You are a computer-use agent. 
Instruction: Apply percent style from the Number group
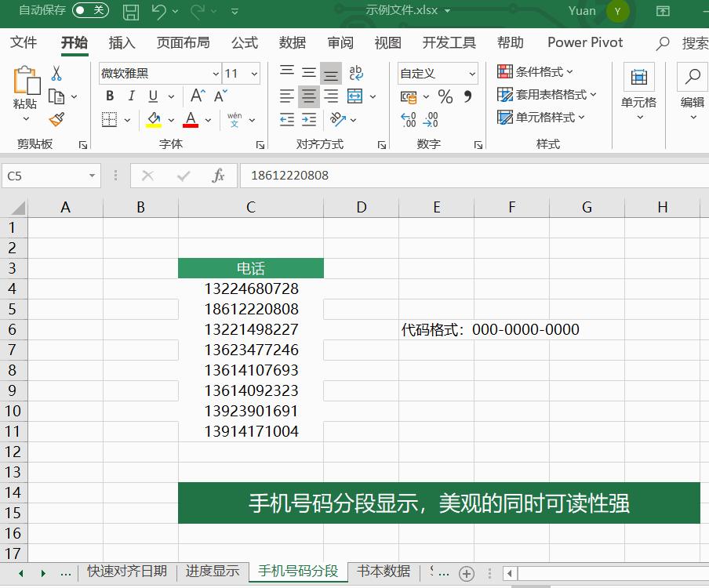point(445,95)
